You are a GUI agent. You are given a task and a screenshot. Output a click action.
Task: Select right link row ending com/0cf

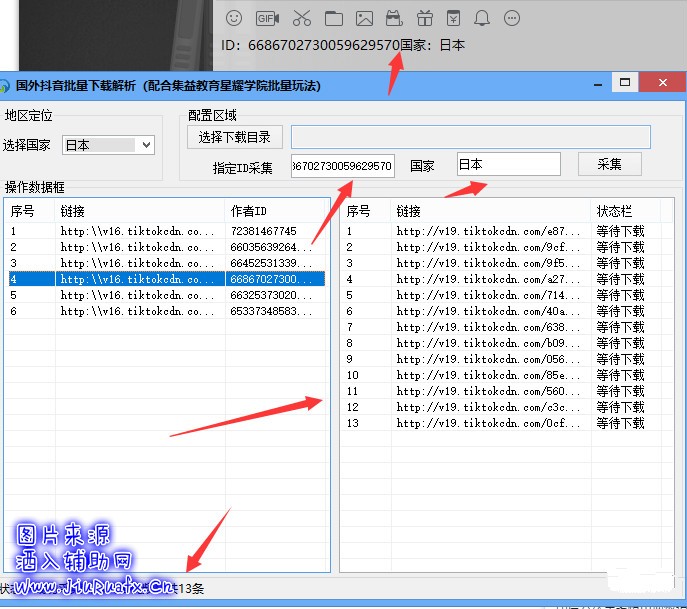(506, 423)
